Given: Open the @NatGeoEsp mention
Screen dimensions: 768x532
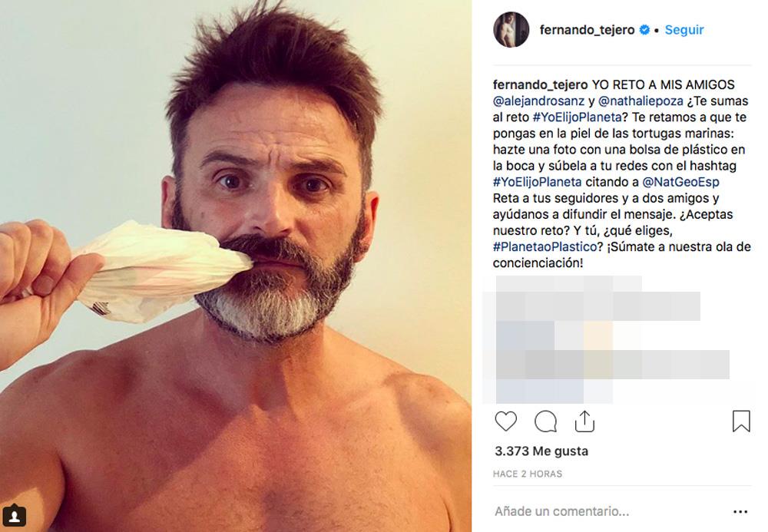Looking at the screenshot, I should (680, 182).
